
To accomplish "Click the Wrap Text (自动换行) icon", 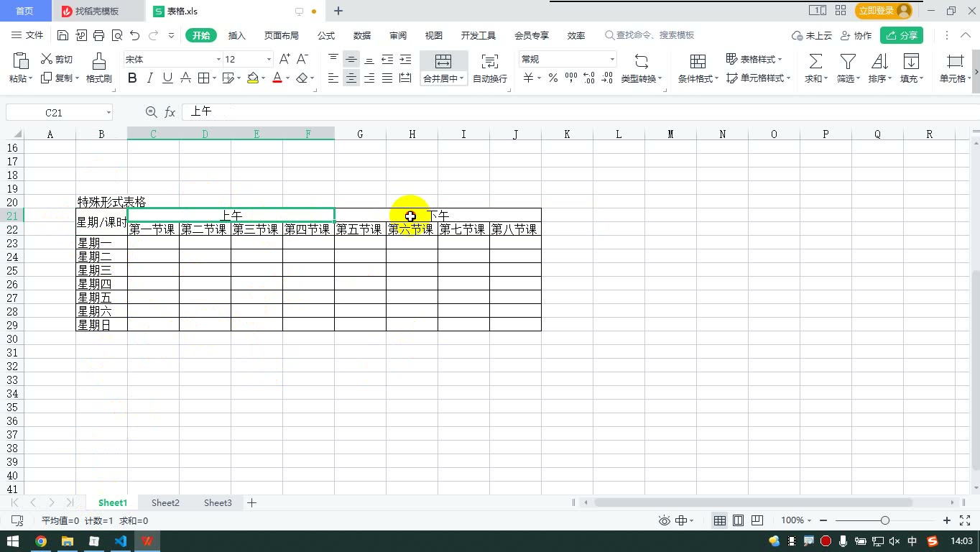I will 489,61.
